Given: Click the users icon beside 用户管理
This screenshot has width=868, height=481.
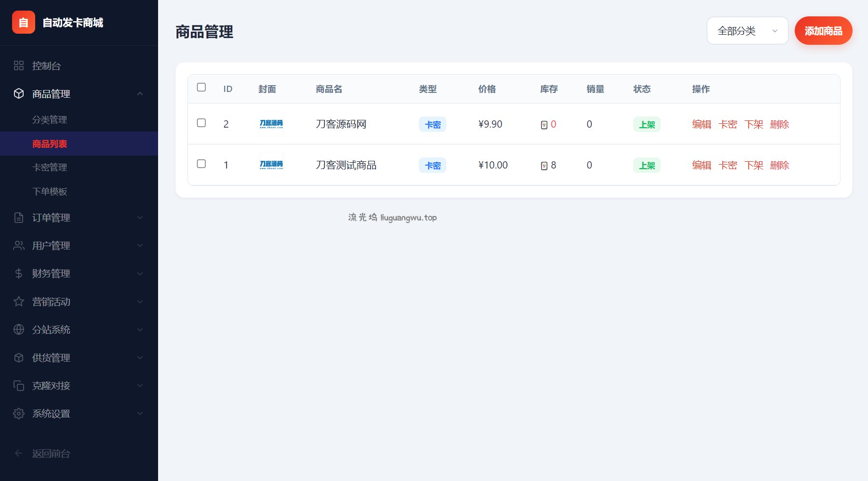Looking at the screenshot, I should click(19, 246).
